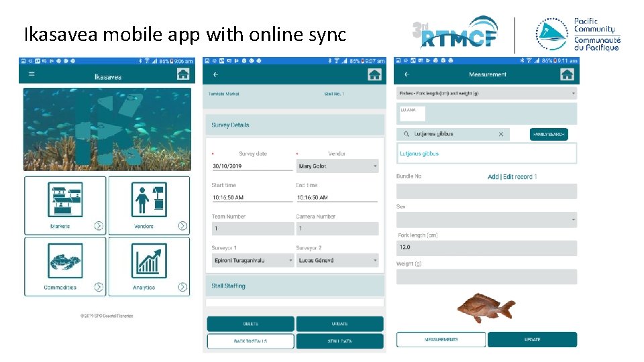This screenshot has height=362, width=644.
Task: Click the Camera Number field
Action: tap(337, 229)
